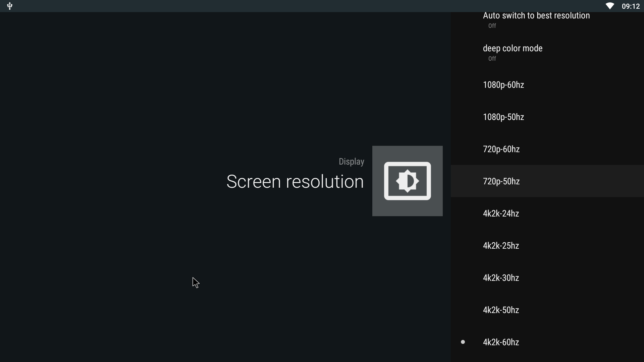
Task: Click the Display breadcrumb label
Action: tap(351, 162)
